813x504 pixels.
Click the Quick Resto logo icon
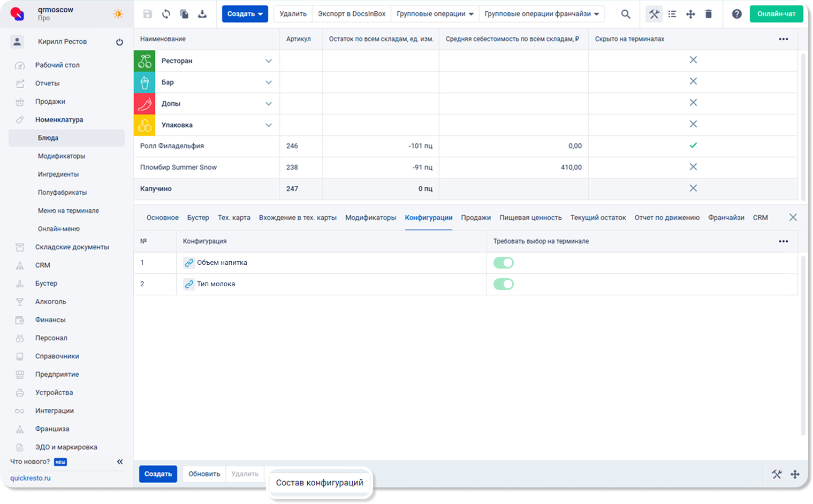[18, 14]
